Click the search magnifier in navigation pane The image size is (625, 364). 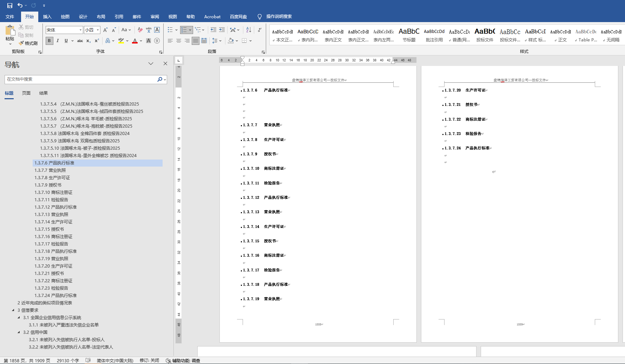click(160, 79)
